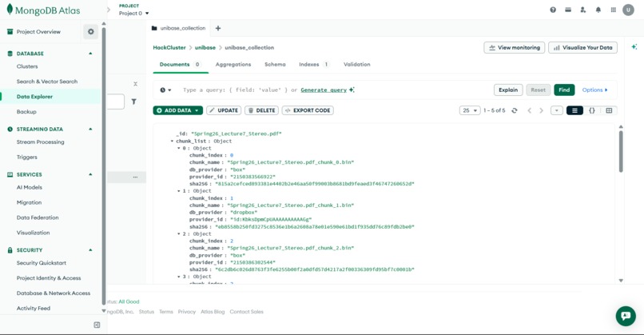Close the side panel with X
Viewport: 644px width, 335px height.
coord(135,84)
